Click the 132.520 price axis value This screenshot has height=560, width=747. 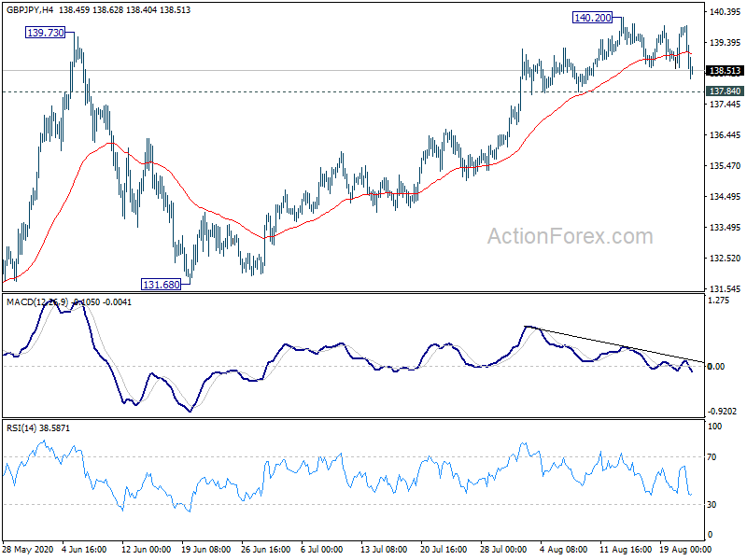(725, 259)
